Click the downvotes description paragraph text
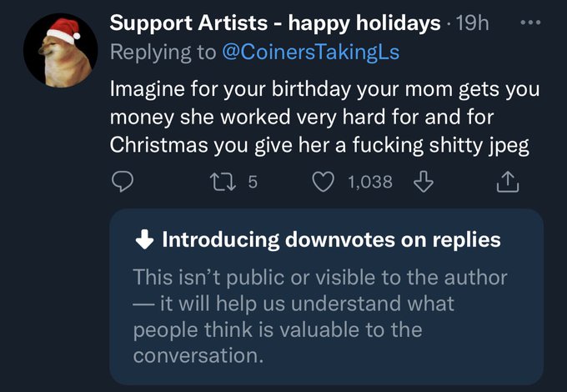 [x=321, y=316]
